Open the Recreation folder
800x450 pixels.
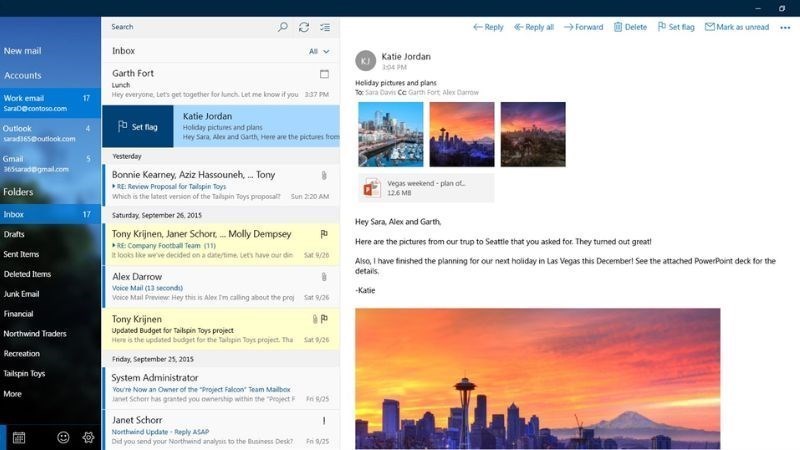(21, 354)
